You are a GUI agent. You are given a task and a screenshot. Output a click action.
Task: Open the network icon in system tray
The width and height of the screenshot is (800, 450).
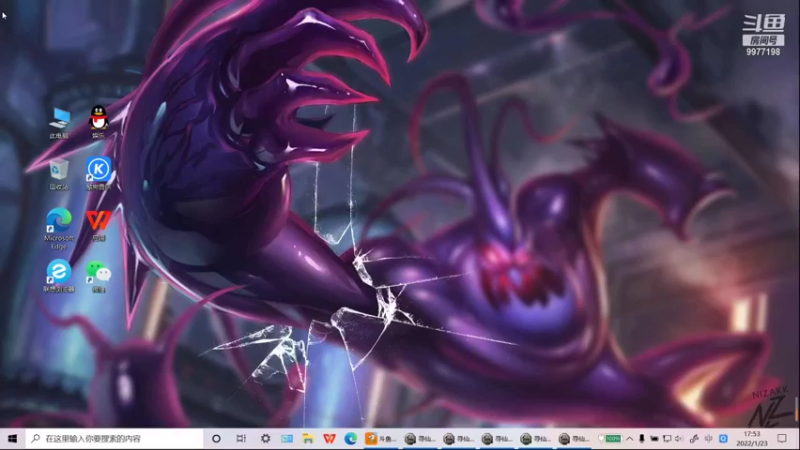coord(667,439)
